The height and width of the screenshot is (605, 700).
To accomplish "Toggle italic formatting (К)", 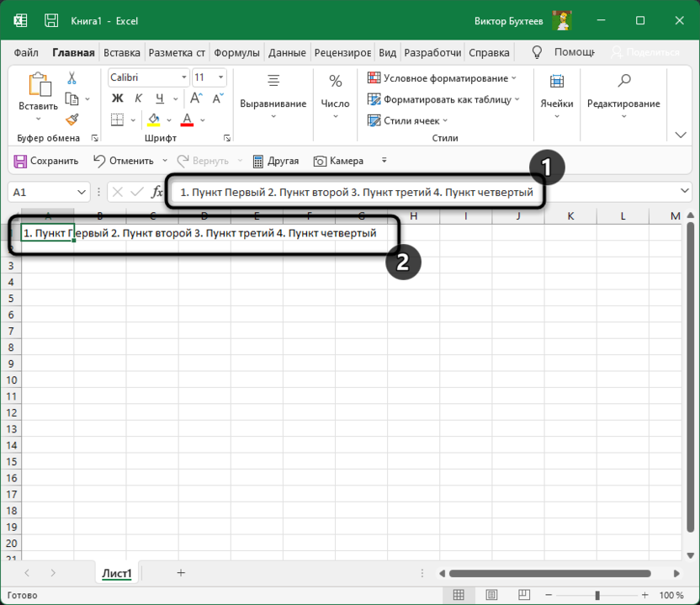I will 137,98.
